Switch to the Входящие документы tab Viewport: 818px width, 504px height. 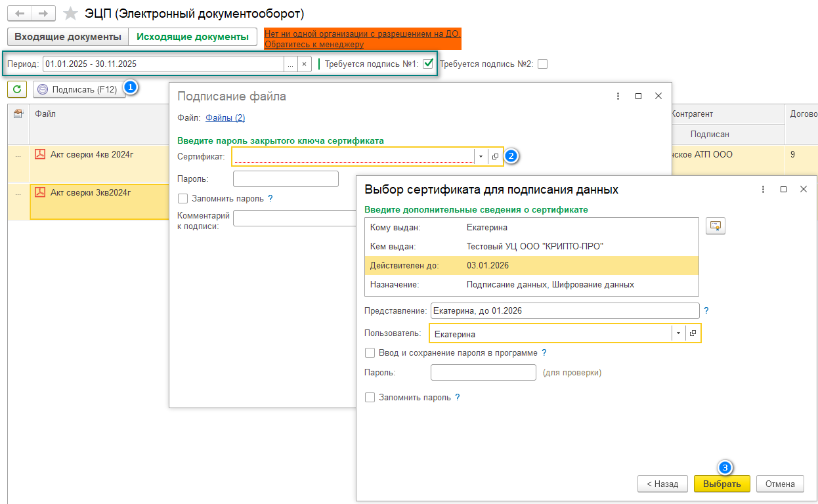[68, 37]
